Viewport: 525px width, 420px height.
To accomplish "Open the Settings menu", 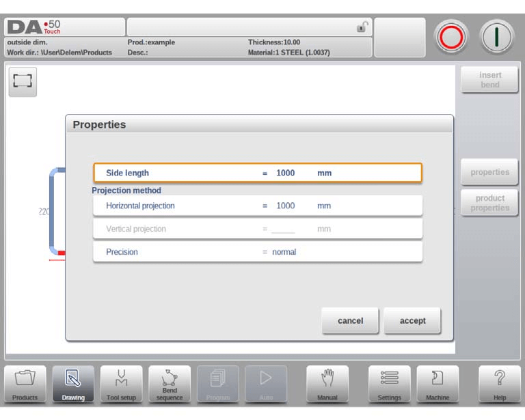I will (390, 384).
